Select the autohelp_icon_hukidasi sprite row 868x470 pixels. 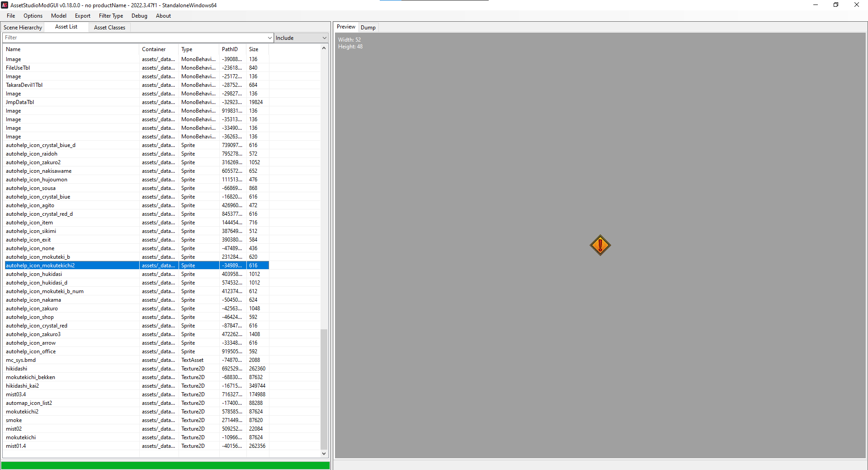pos(137,274)
